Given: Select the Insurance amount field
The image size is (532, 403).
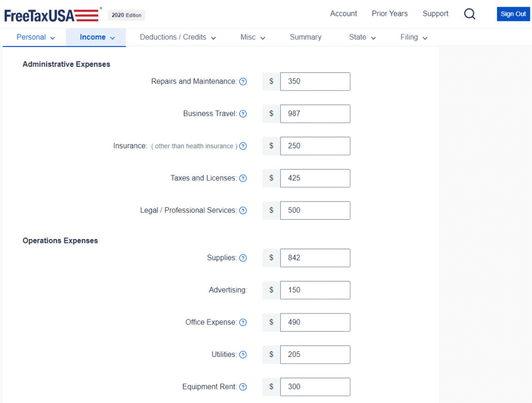Looking at the screenshot, I should tap(315, 146).
